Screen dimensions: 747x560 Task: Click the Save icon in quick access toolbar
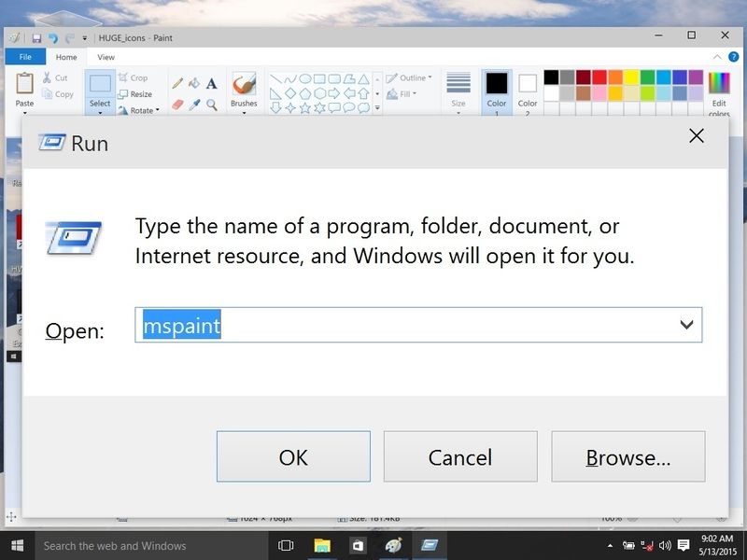(x=36, y=37)
